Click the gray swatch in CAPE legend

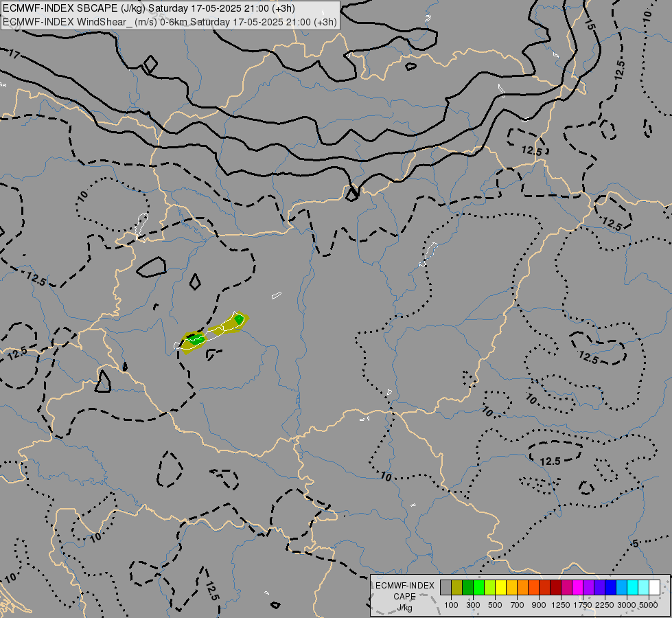[x=445, y=587]
